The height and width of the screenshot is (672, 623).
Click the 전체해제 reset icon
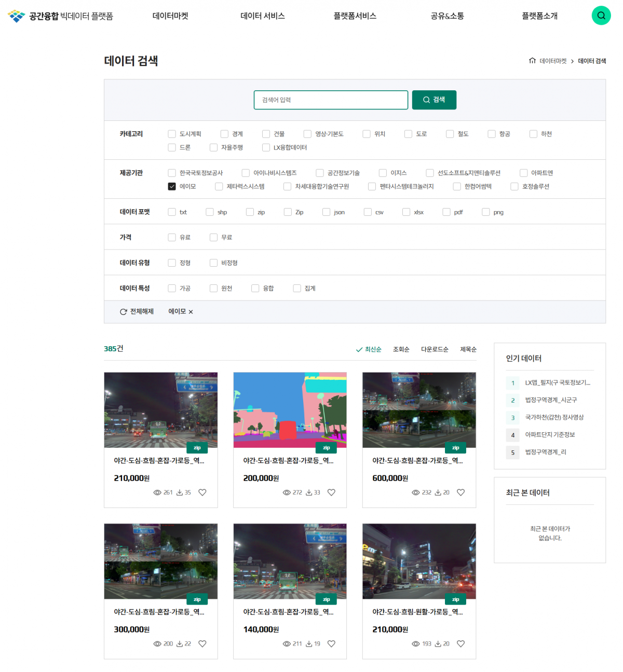124,312
